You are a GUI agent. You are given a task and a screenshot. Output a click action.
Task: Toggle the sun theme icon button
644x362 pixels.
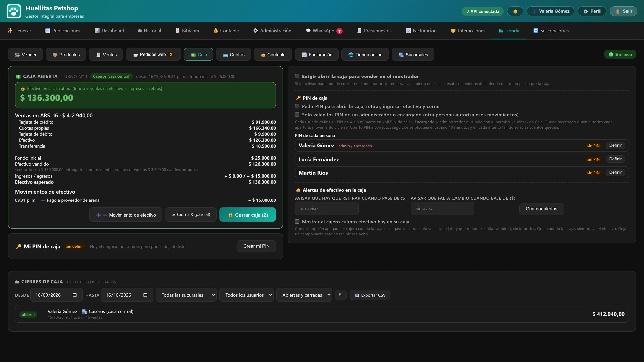pos(515,11)
